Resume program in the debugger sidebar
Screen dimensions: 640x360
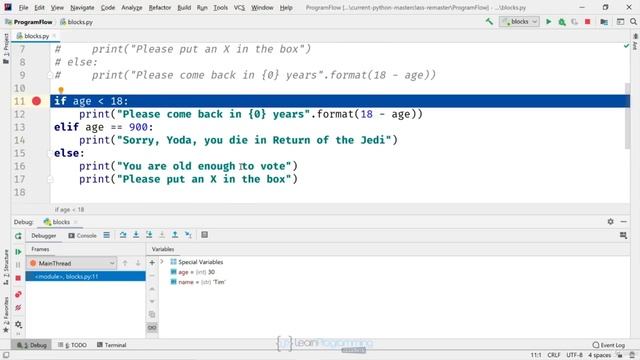18,252
